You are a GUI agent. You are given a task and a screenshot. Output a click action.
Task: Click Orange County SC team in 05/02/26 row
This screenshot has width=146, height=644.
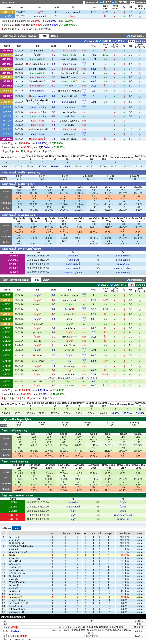tap(69, 121)
